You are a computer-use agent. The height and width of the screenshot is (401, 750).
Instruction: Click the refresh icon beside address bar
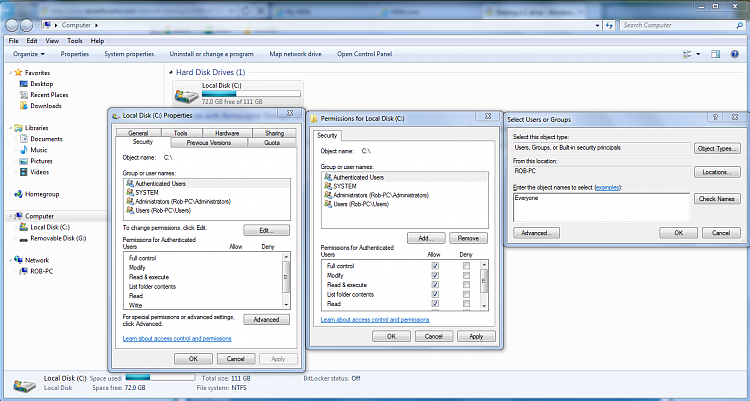click(609, 25)
